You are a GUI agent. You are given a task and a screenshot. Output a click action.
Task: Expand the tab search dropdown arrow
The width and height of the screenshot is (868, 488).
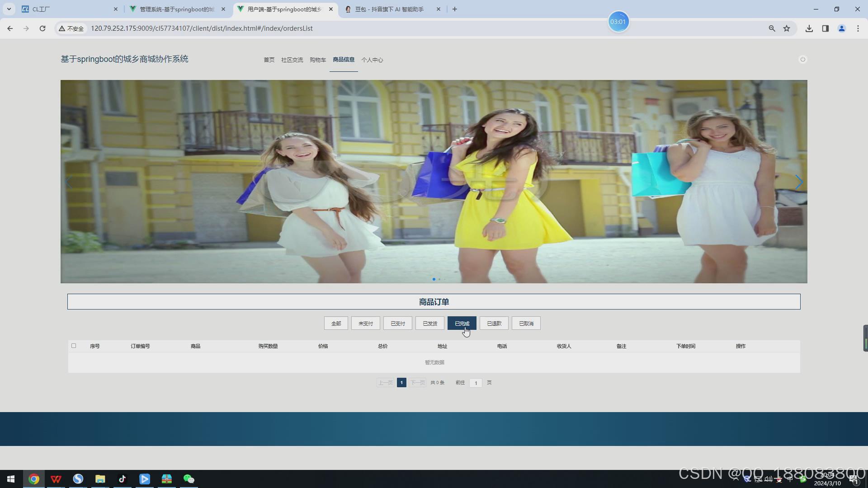[9, 9]
